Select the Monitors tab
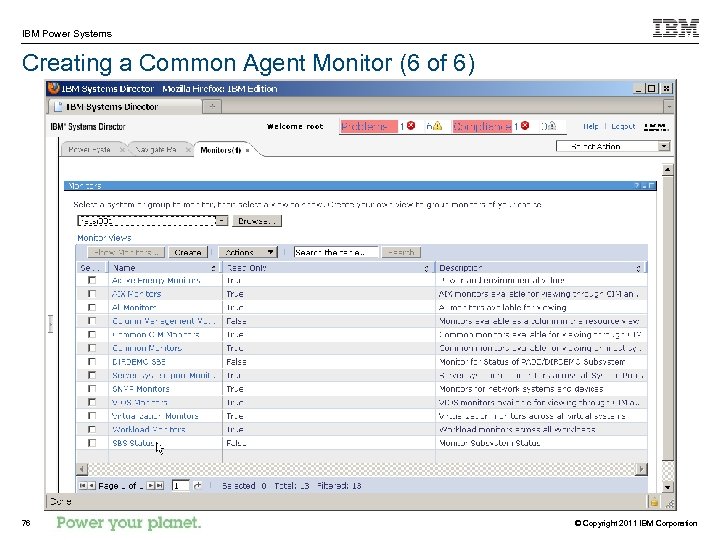720x540 pixels. coord(220,150)
